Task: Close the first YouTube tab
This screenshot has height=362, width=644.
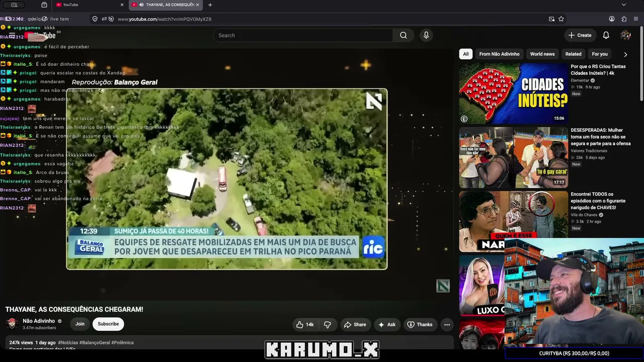Action: tap(122, 5)
